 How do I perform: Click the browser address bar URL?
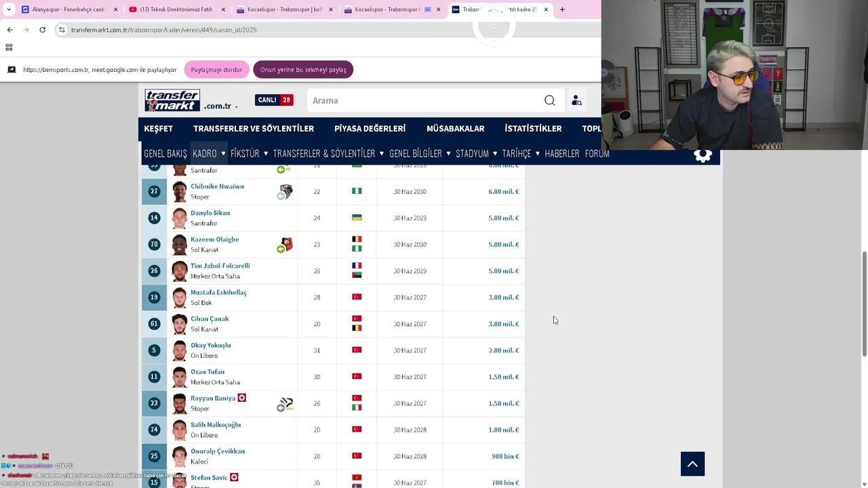click(163, 30)
